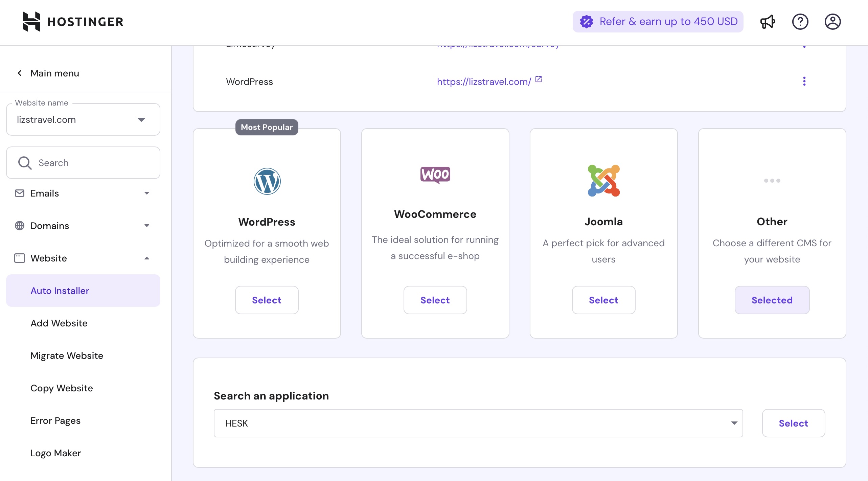This screenshot has width=868, height=481.
Task: Open the three-dot menu for WordPress row
Action: tap(804, 81)
